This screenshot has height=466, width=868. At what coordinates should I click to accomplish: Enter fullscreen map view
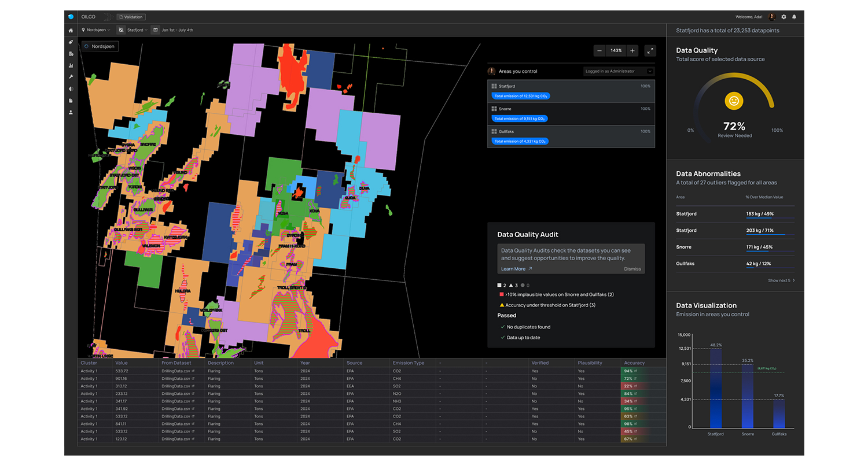tap(650, 51)
